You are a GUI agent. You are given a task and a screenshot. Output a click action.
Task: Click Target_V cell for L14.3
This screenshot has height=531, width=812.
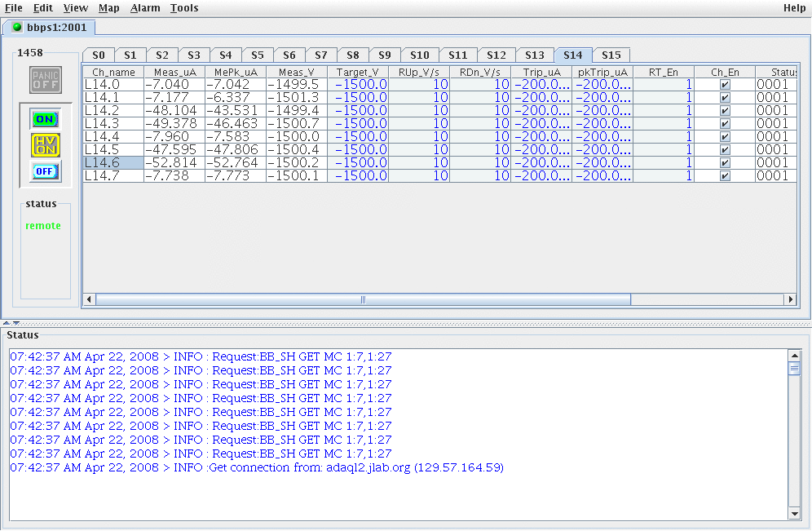pos(358,123)
